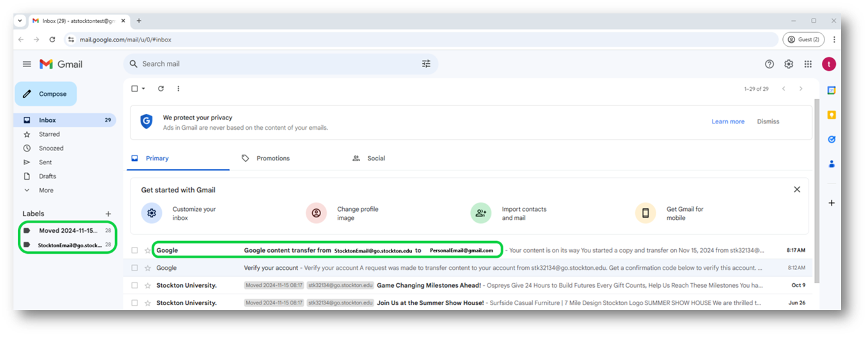The width and height of the screenshot is (868, 337).
Task: Open Google Tasks side panel icon
Action: [x=832, y=139]
